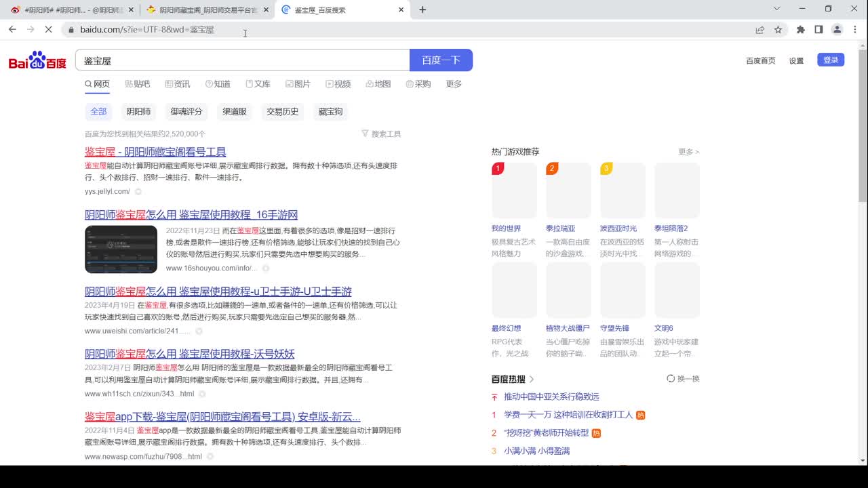Open hot search 学费一天一万
The width and height of the screenshot is (868, 488).
tap(568, 415)
